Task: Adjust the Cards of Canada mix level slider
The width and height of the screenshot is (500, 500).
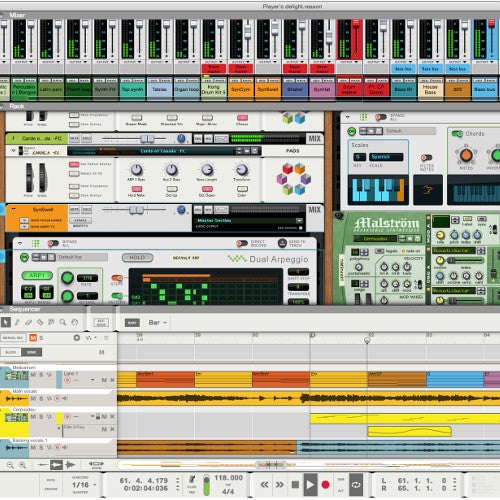Action: point(147,138)
